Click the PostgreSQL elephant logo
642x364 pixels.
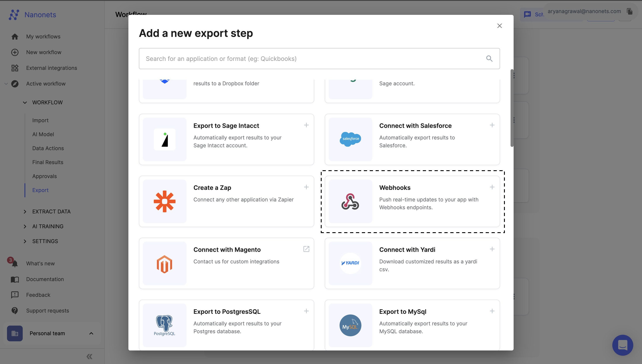pos(165,325)
